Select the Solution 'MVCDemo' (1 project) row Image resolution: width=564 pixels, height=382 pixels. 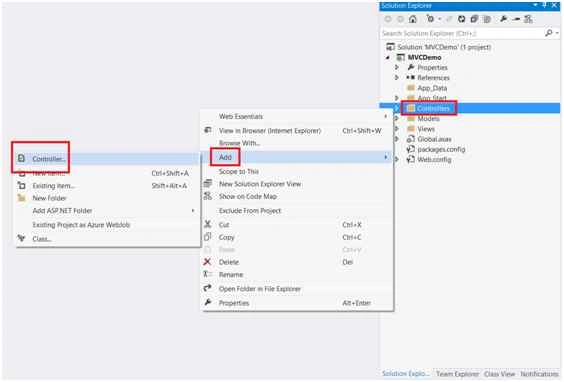pyautogui.click(x=444, y=47)
